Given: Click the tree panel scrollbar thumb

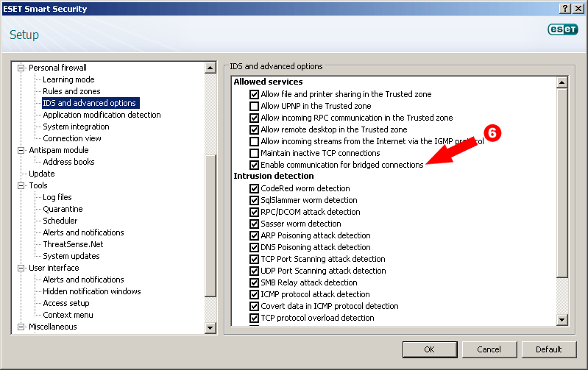Looking at the screenshot, I should (x=210, y=226).
